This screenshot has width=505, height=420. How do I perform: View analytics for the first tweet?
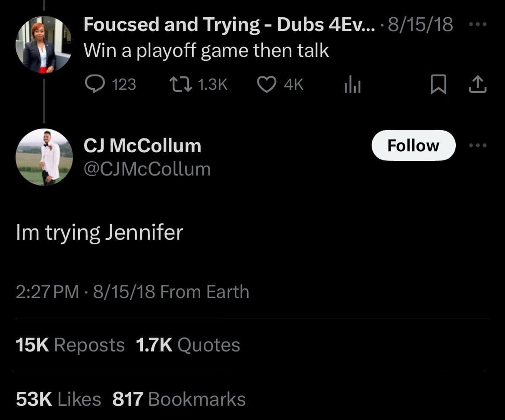point(352,86)
